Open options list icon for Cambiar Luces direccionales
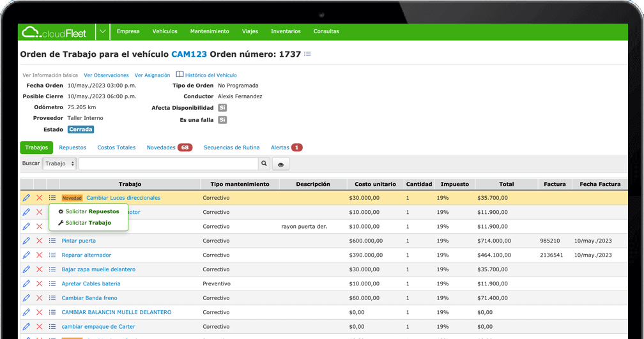This screenshot has width=644, height=339. [52, 198]
